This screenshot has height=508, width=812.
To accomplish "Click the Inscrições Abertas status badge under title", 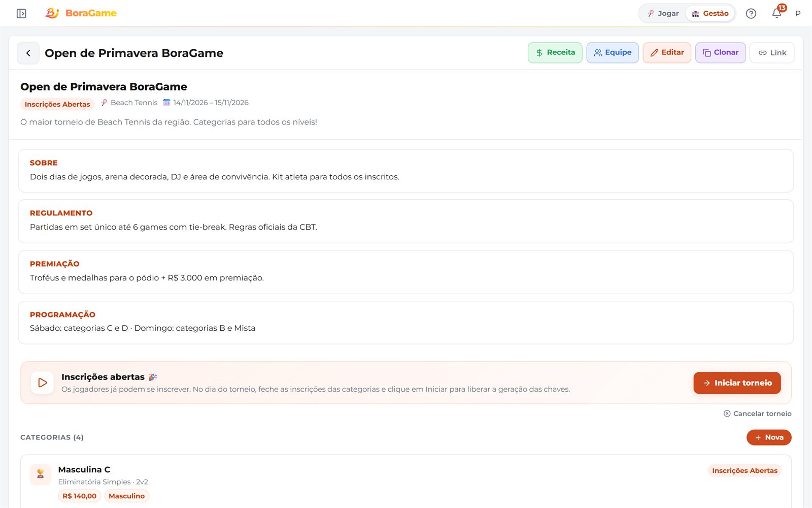I will (x=57, y=104).
